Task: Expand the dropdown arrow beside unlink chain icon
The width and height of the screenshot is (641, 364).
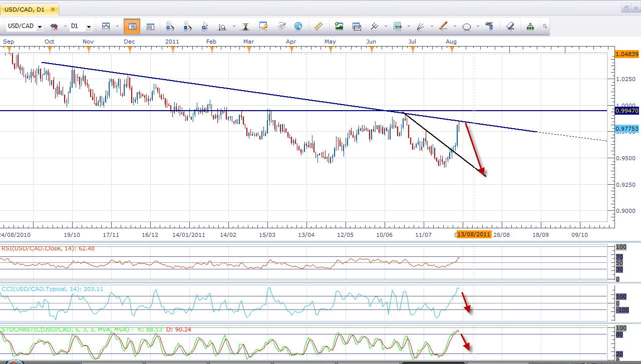Action: pyautogui.click(x=65, y=27)
